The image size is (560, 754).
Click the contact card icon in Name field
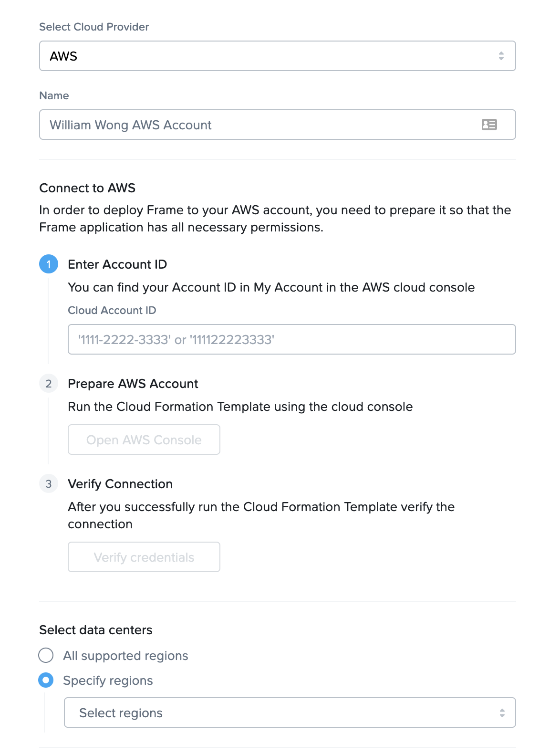point(488,125)
